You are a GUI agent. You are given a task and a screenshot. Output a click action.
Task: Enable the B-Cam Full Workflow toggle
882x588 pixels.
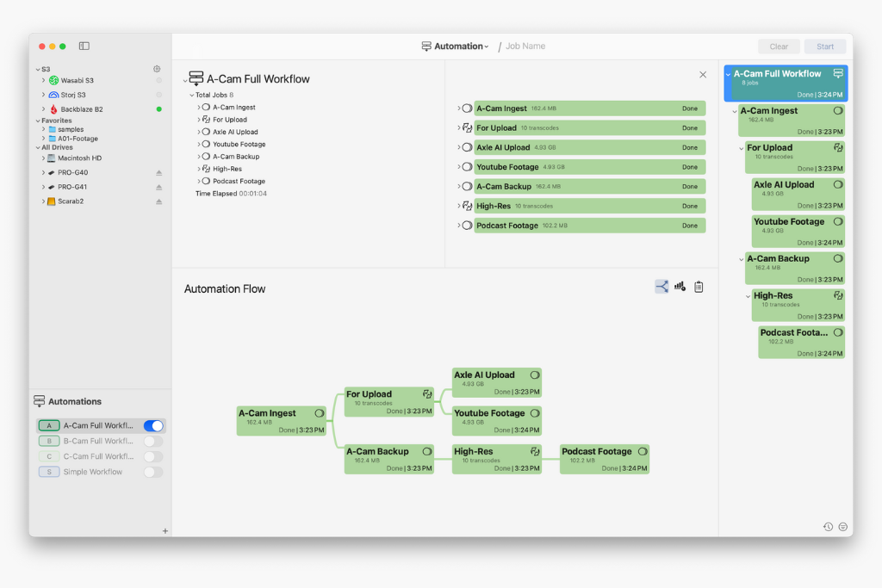153,441
